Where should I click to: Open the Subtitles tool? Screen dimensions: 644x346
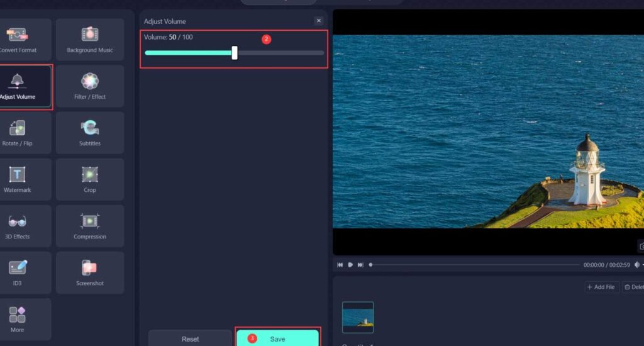pyautogui.click(x=90, y=133)
